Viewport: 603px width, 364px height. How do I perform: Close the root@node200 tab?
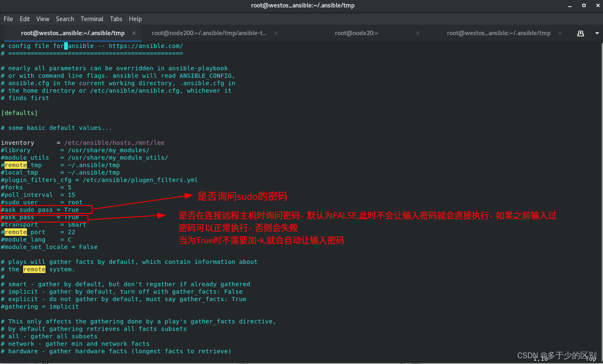(276, 33)
